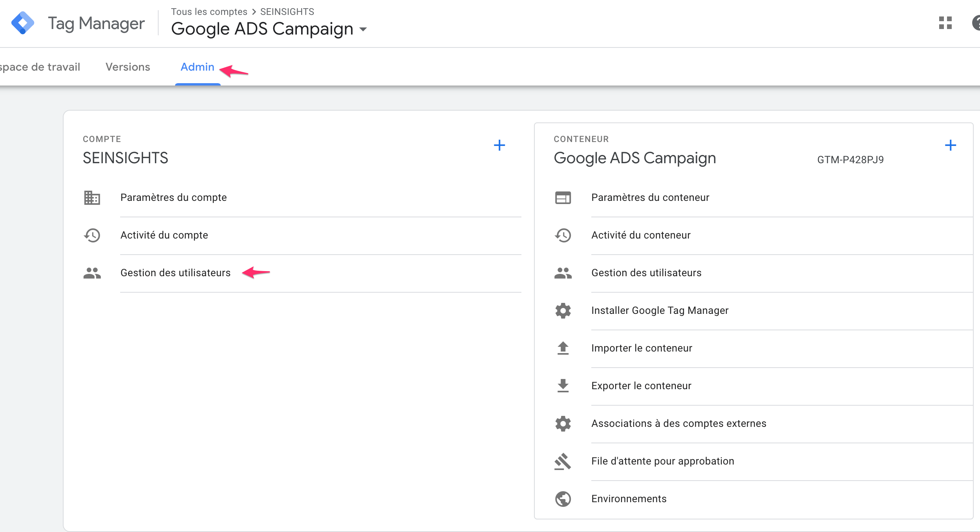Click the help icon in top-right corner

tap(976, 24)
